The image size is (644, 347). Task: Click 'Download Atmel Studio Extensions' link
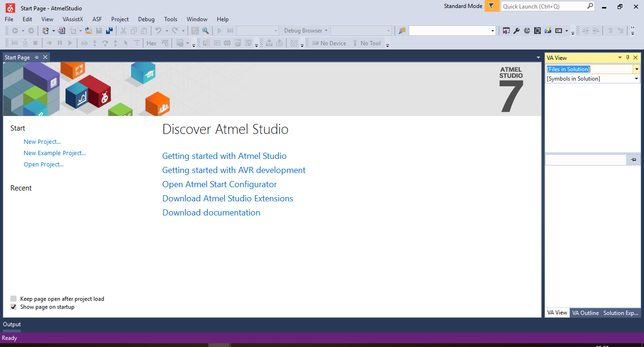click(x=228, y=198)
